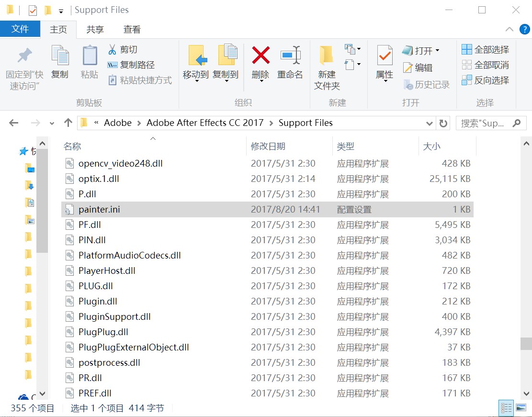Open Properties (属性) for selected file
This screenshot has height=417, width=532.
click(x=385, y=64)
